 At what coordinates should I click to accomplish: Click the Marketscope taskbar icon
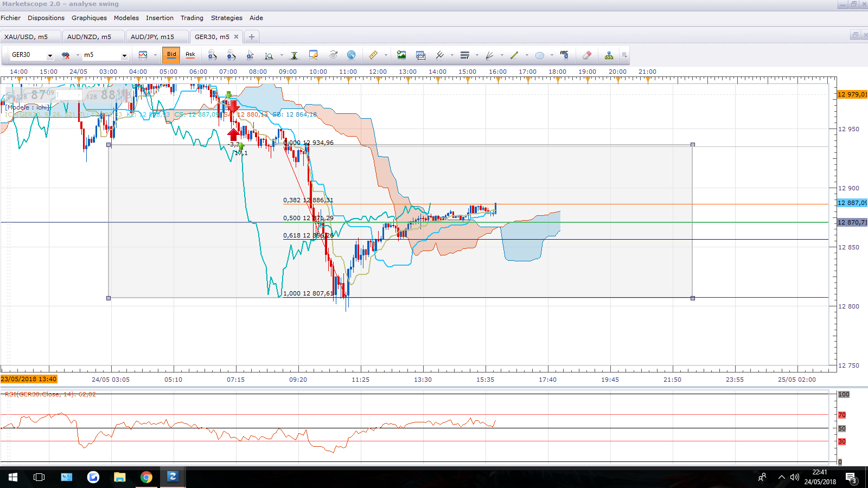pos(173,477)
